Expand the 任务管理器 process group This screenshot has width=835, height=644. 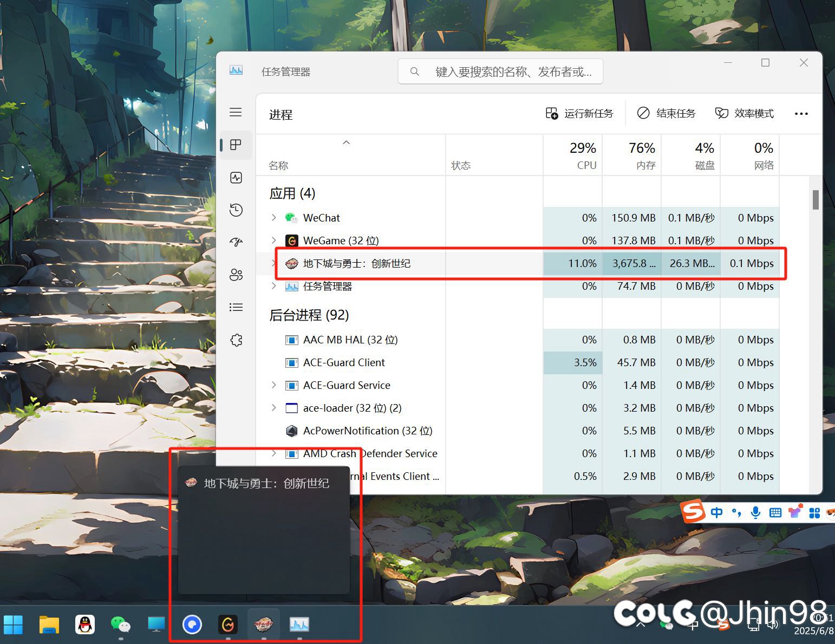click(x=274, y=286)
